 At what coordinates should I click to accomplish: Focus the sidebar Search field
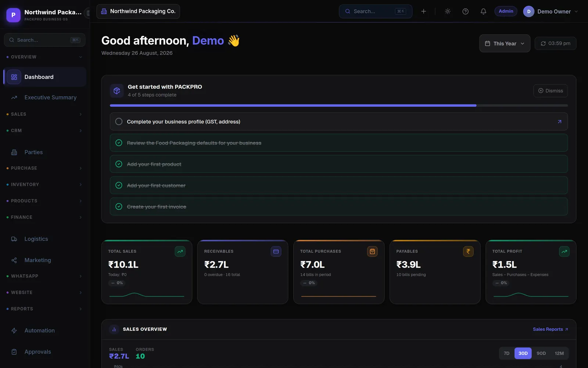click(45, 40)
